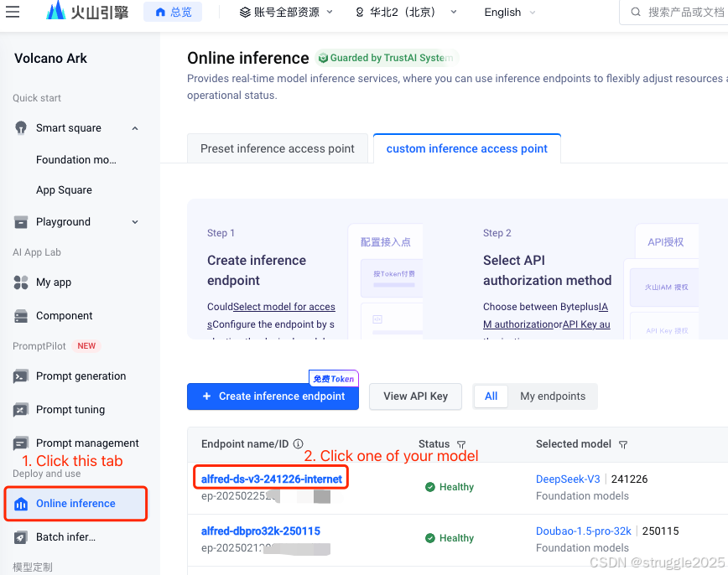
Task: Open Batch inference menu item
Action: (66, 537)
